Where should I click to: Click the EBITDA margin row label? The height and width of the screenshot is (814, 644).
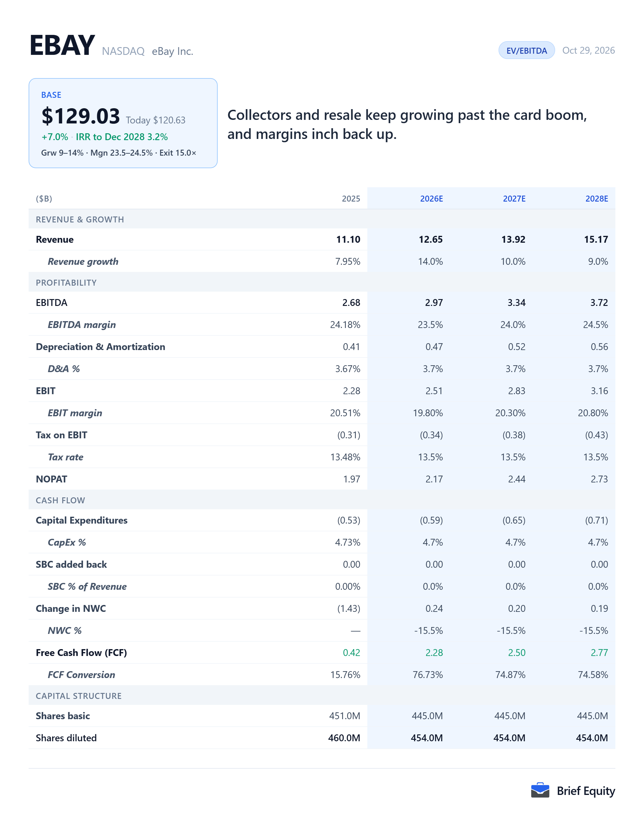click(x=82, y=325)
